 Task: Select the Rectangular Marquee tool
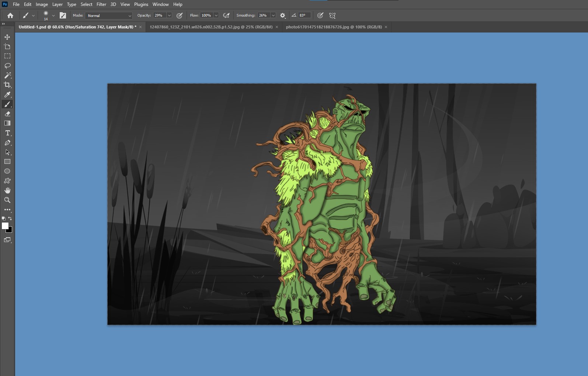[7, 56]
